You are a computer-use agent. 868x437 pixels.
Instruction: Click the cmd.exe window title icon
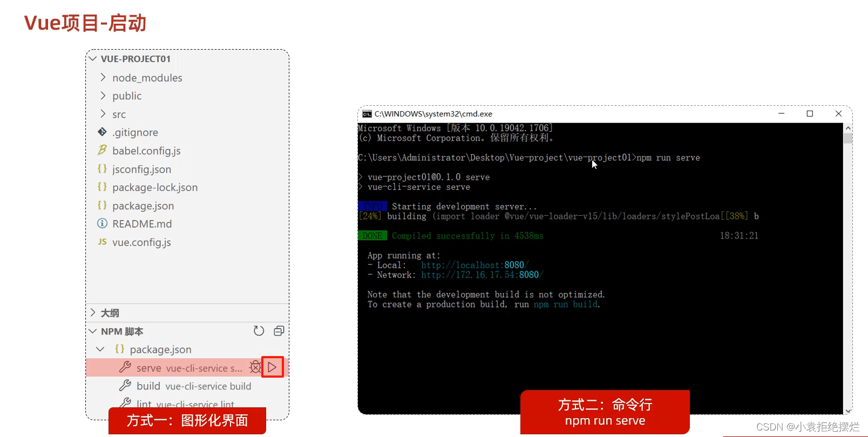coord(367,114)
